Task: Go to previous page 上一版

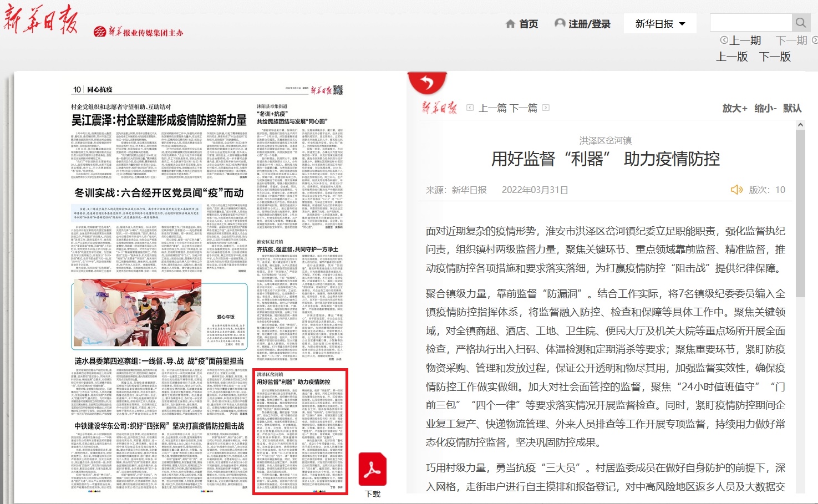Action: tap(732, 57)
